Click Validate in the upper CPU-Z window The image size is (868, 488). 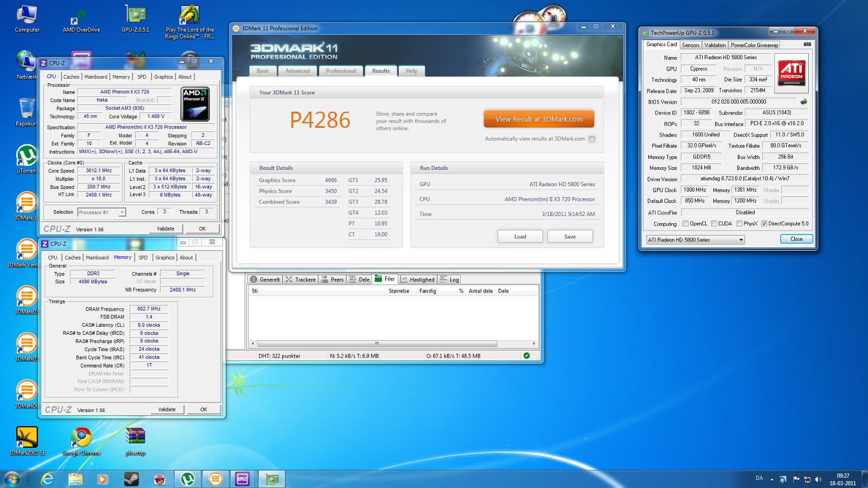coord(165,229)
